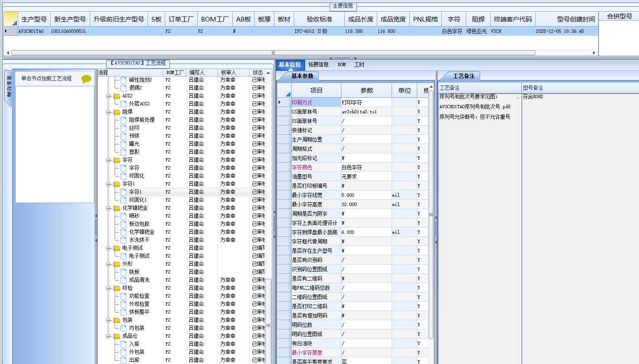Click the 项目 header in parameters grid

tap(316, 90)
